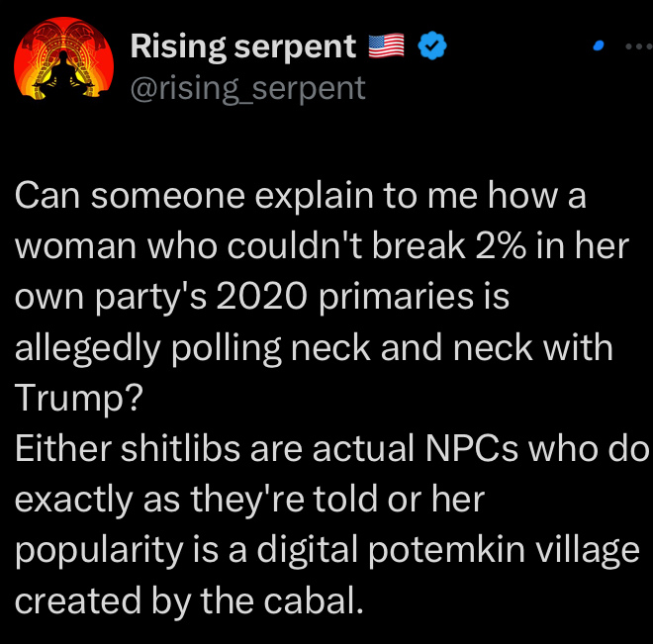Screen dimensions: 653x644
Task: Open the three-dot more options menu
Action: [x=639, y=46]
